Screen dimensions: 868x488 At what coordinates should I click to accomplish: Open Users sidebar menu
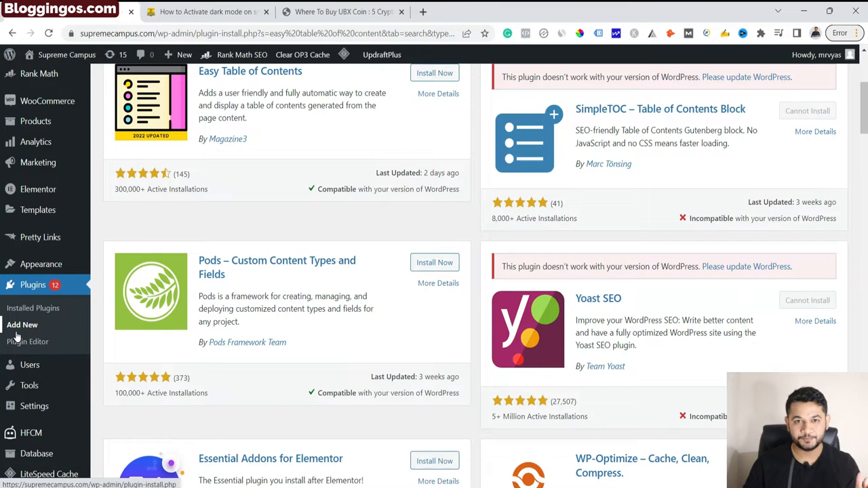click(30, 365)
